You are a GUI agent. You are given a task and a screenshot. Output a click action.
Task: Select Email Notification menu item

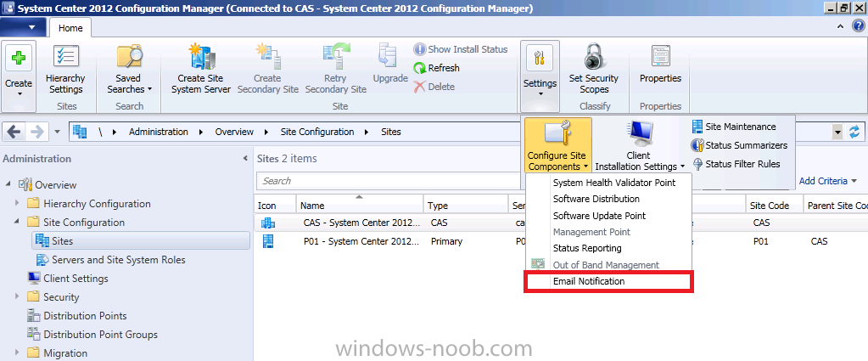click(608, 281)
